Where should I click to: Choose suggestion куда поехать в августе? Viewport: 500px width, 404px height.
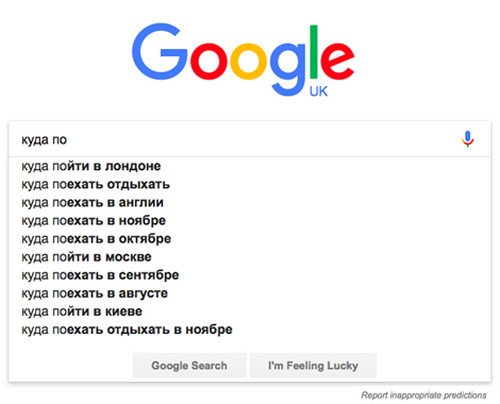point(95,293)
